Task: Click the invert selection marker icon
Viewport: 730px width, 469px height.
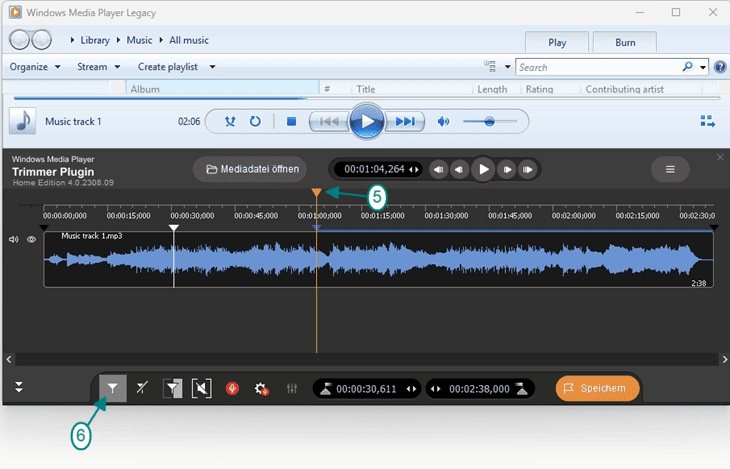Action: (x=172, y=388)
